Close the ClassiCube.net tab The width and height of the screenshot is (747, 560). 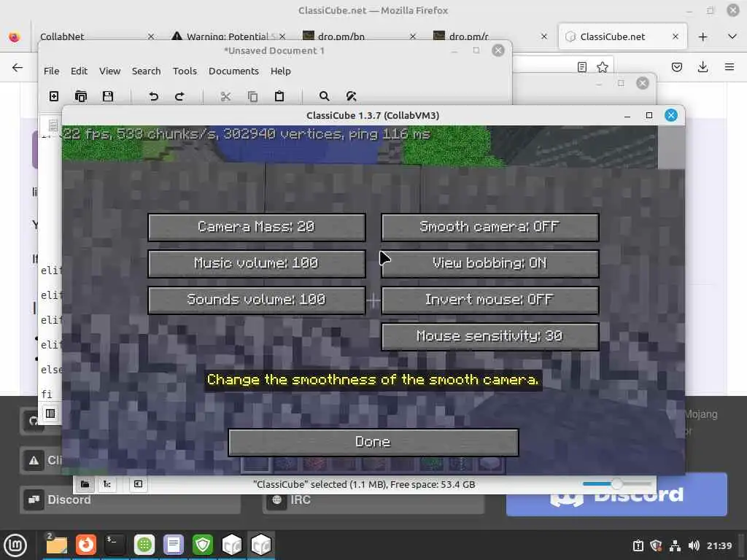tap(675, 36)
